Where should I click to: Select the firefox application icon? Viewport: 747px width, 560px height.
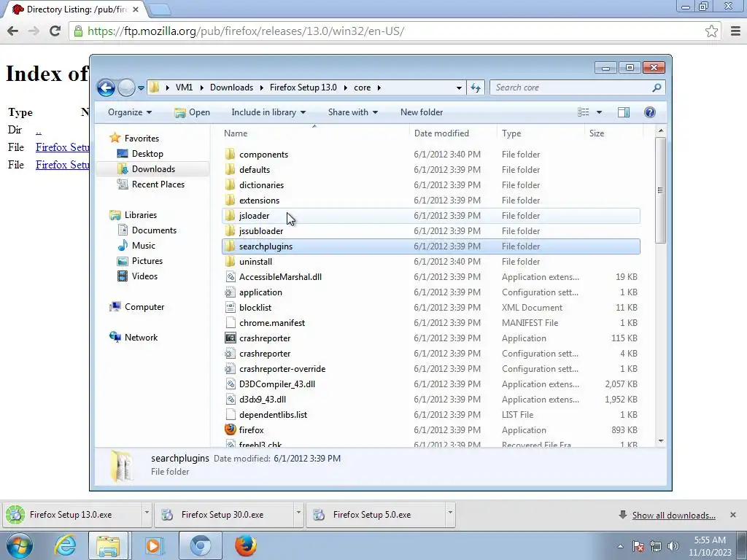click(230, 429)
